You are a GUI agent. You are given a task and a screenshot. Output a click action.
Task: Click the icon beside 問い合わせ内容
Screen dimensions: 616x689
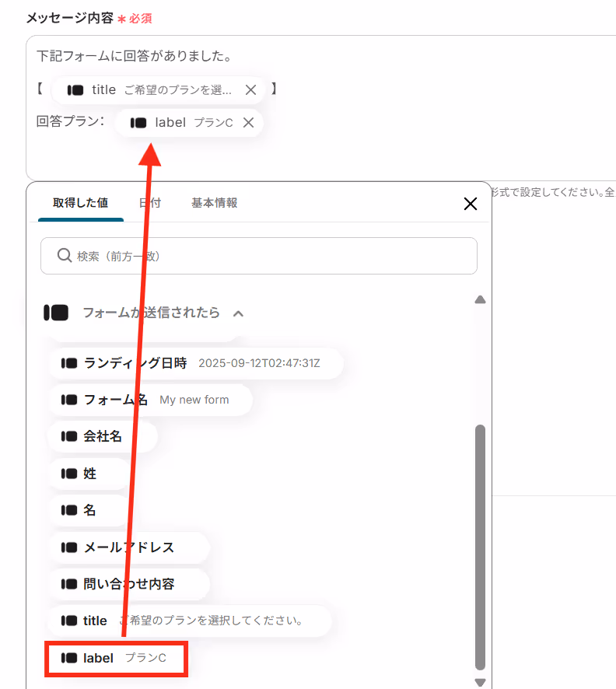pyautogui.click(x=69, y=584)
